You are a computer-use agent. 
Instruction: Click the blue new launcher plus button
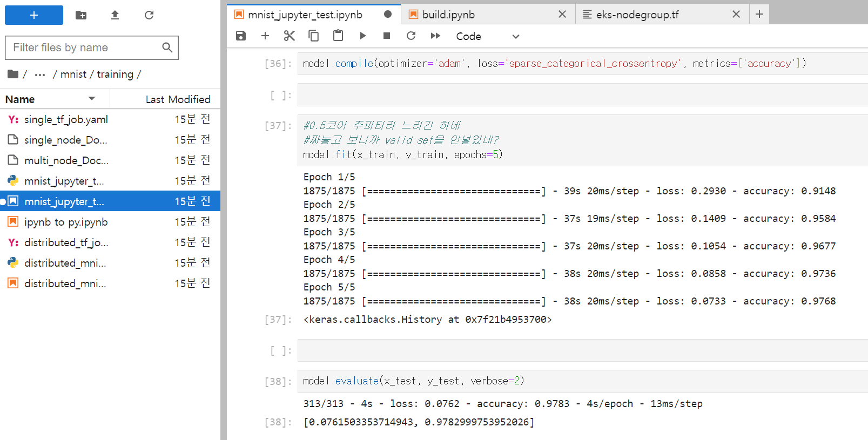point(34,15)
